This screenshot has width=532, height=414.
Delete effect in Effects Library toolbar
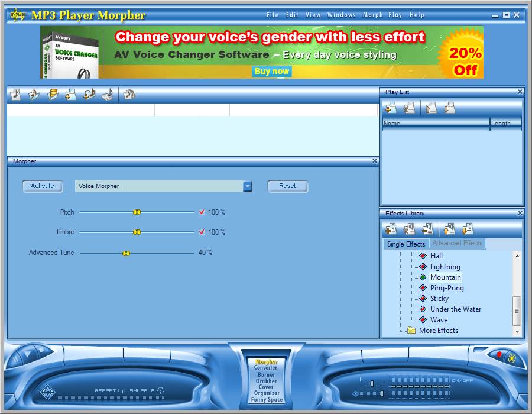coord(409,229)
